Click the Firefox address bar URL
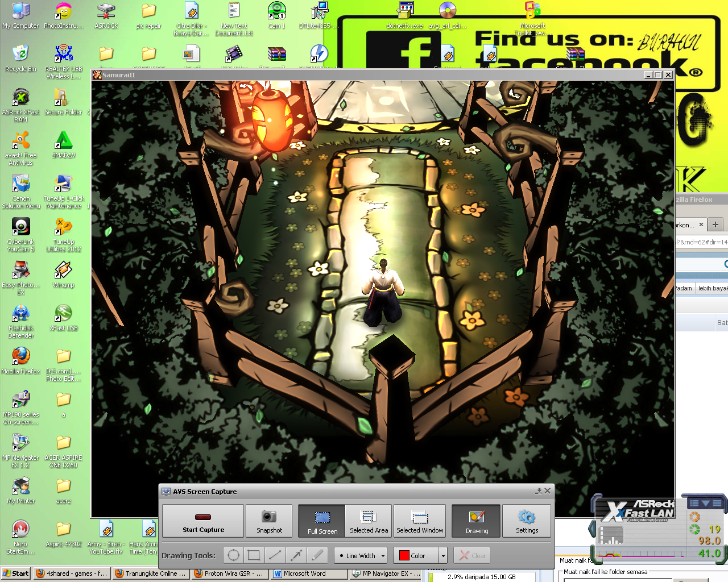The image size is (728, 582). [x=701, y=242]
